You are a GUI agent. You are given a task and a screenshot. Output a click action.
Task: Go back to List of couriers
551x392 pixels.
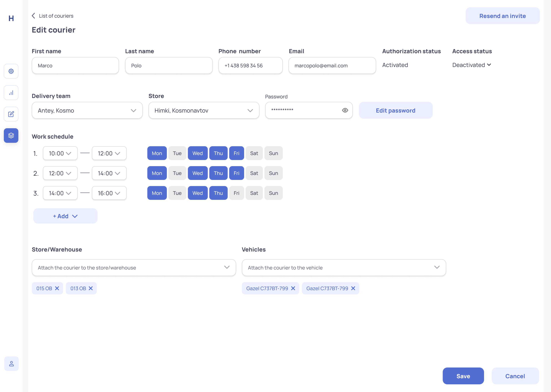tap(56, 16)
